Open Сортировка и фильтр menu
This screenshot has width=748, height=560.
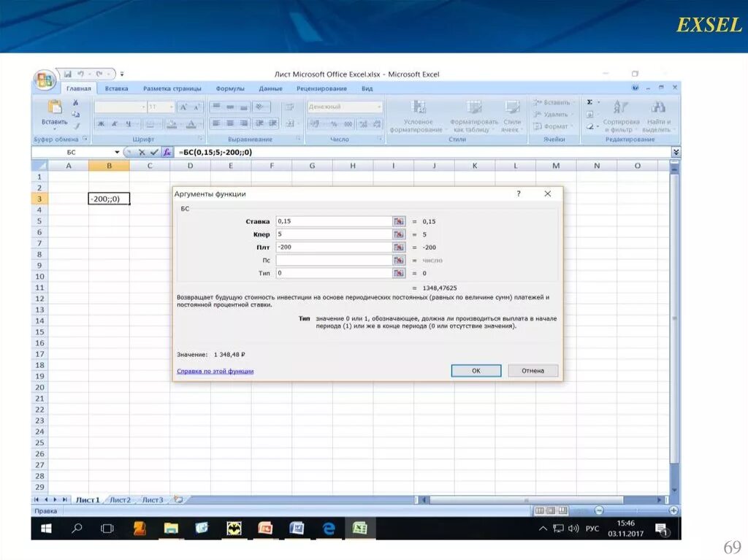[x=621, y=116]
